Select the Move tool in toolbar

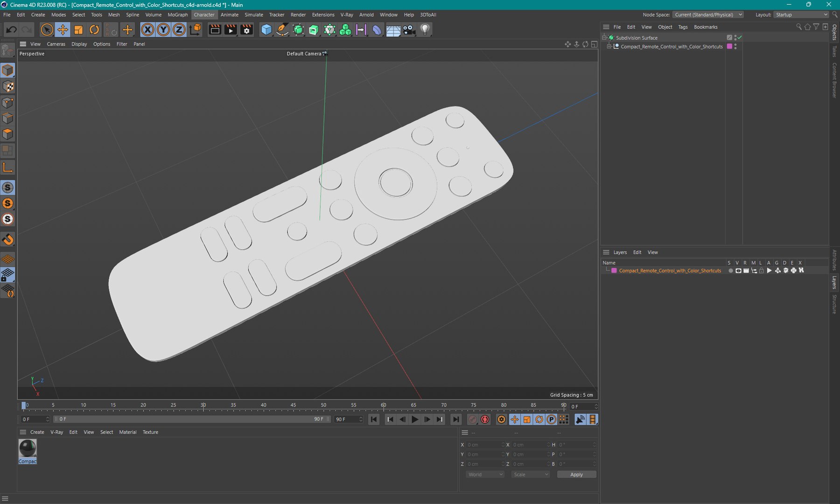tap(63, 30)
